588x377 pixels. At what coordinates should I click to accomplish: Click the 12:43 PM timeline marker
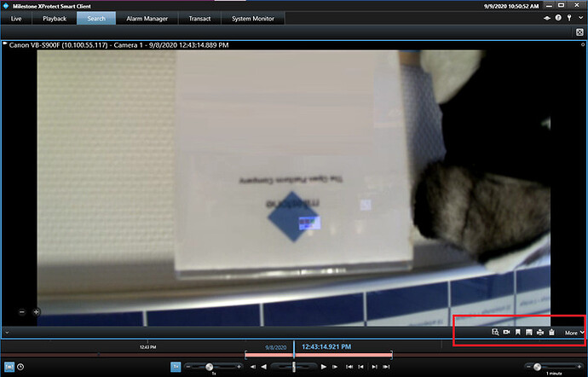(x=147, y=347)
